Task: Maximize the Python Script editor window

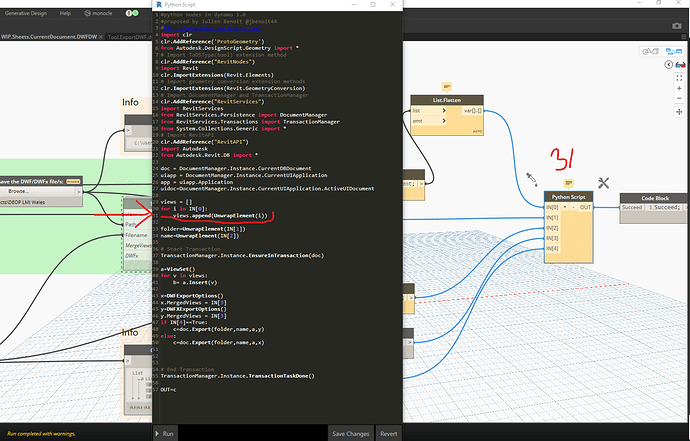Action: click(x=373, y=4)
